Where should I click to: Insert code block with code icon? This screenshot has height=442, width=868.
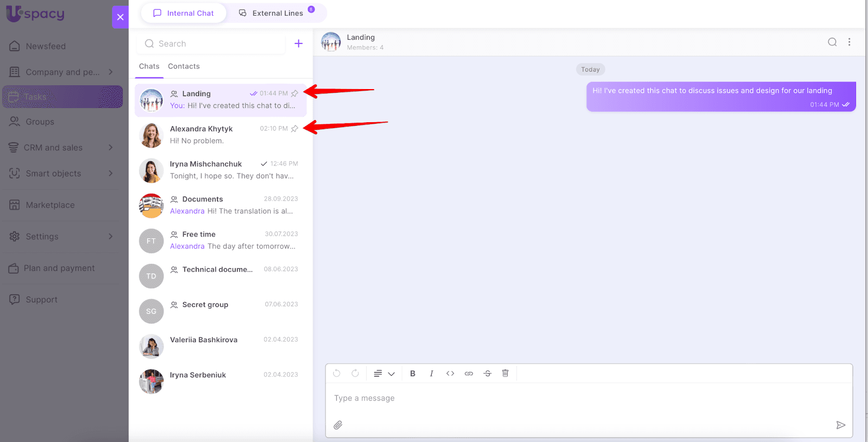450,374
